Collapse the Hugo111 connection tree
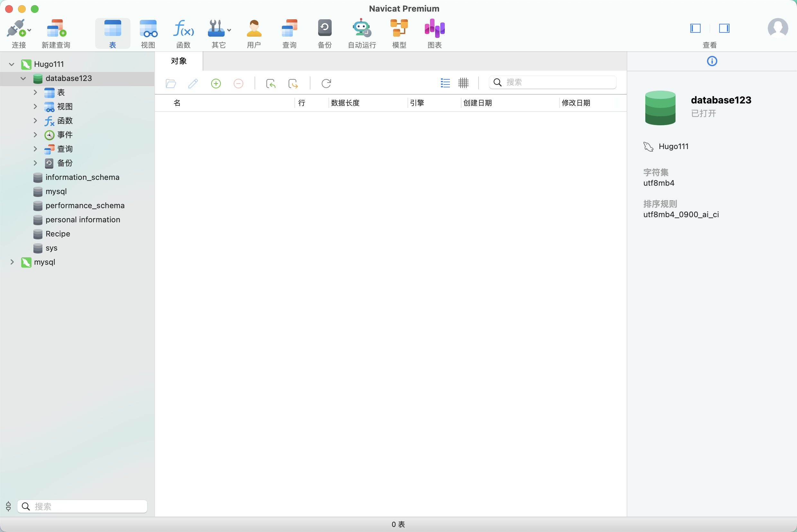Viewport: 797px width, 532px height. 12,64
